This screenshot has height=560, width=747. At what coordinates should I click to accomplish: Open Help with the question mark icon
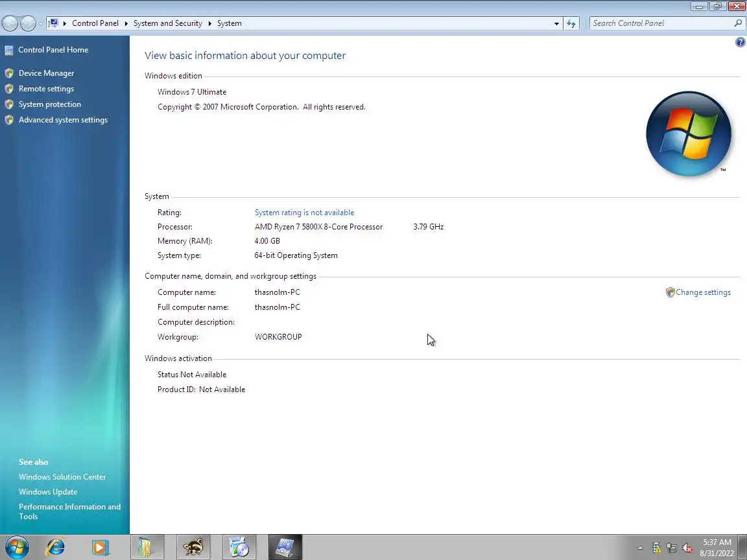(740, 42)
